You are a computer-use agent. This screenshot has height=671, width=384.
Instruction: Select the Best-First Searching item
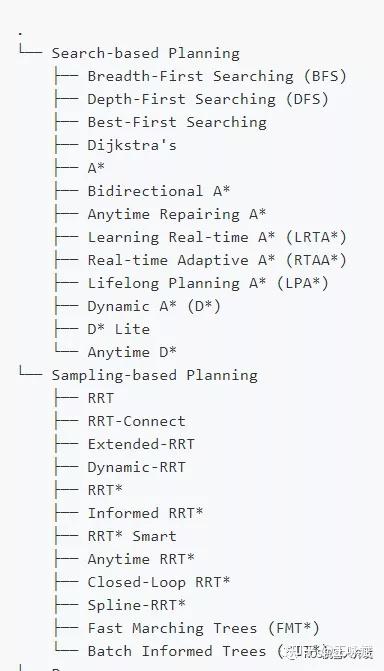point(177,122)
